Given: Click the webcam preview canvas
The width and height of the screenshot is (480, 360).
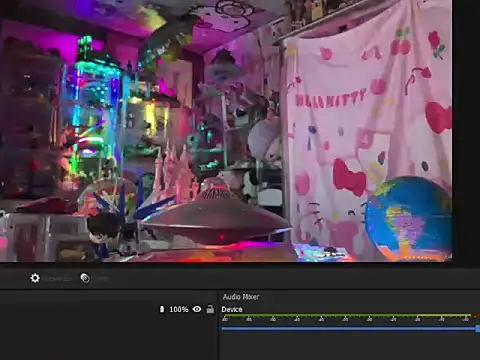Looking at the screenshot, I should coord(226,131).
